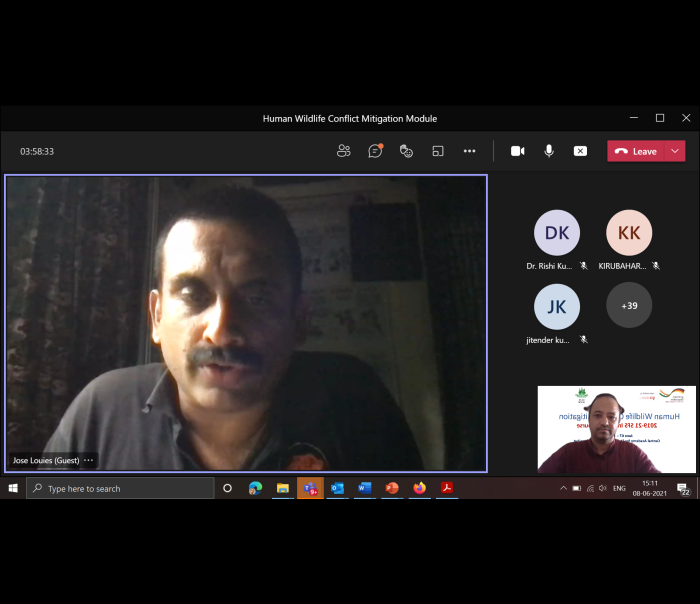Viewport: 700px width, 604px height.
Task: Toggle the microphone mute
Action: (549, 151)
